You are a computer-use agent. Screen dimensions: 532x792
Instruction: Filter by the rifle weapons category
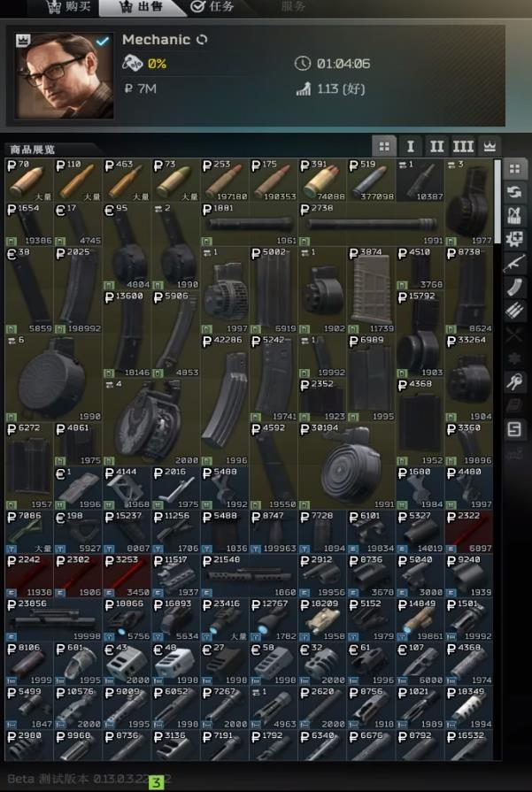pos(514,263)
